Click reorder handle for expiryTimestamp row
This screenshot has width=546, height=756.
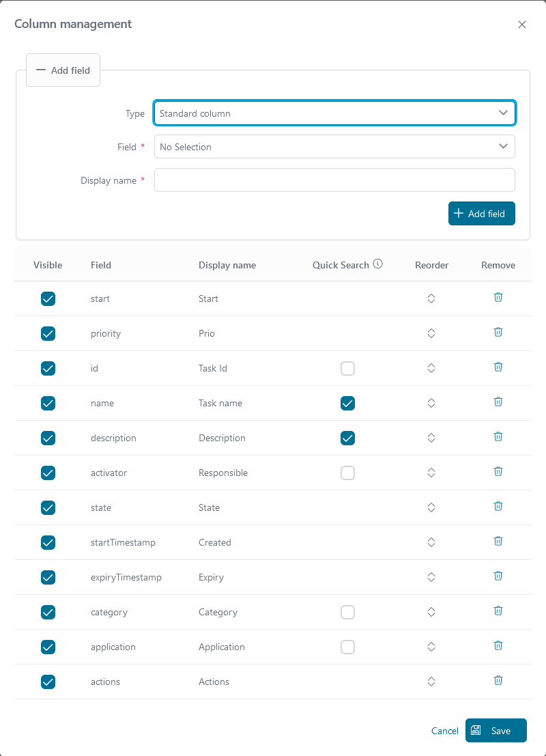[431, 577]
